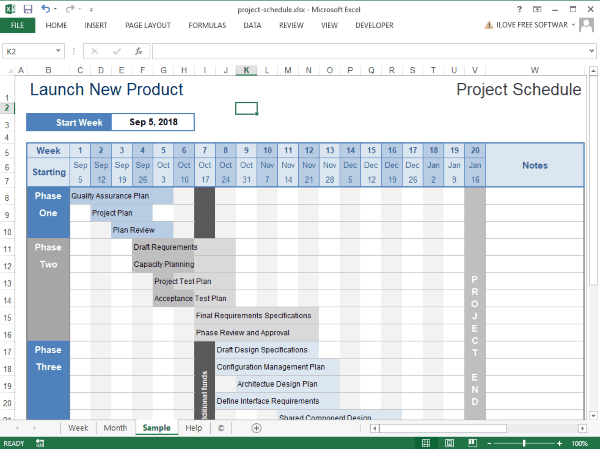Click the macro recording icon in status bar
This screenshot has height=449, width=600.
click(37, 443)
